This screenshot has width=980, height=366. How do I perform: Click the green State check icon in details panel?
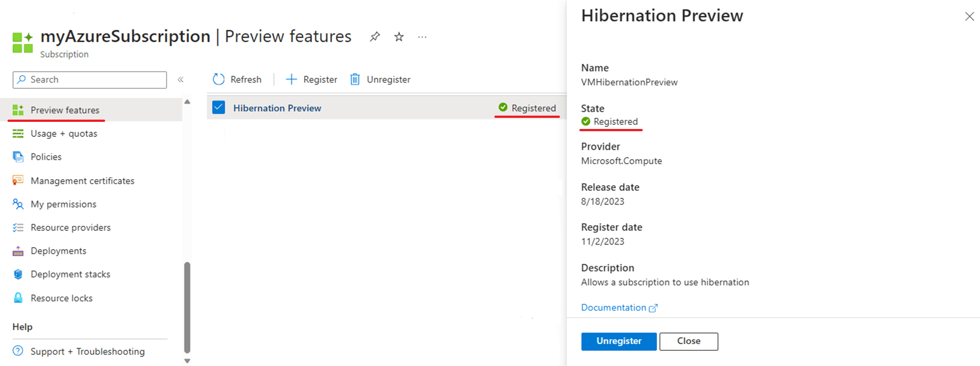click(586, 121)
